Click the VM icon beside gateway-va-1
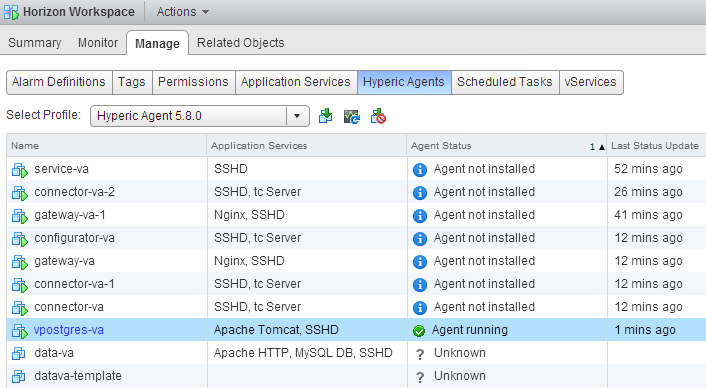 (19, 216)
